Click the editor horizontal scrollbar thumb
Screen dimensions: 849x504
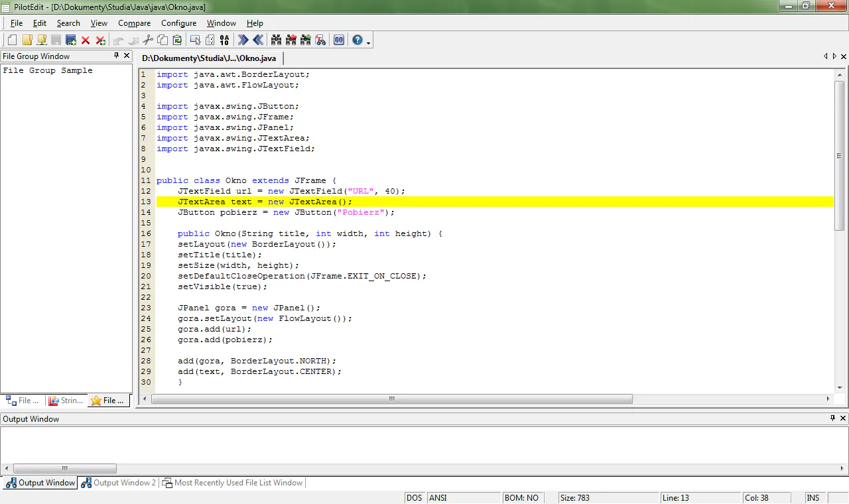pos(391,399)
